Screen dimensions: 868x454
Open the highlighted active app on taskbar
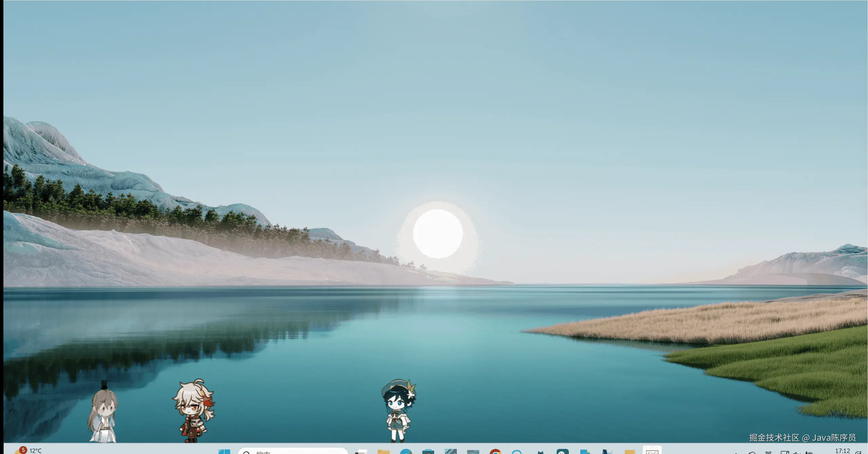[652, 451]
